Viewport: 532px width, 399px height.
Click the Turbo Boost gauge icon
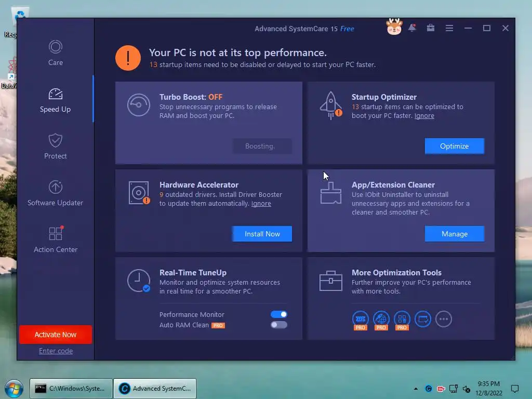tap(138, 105)
